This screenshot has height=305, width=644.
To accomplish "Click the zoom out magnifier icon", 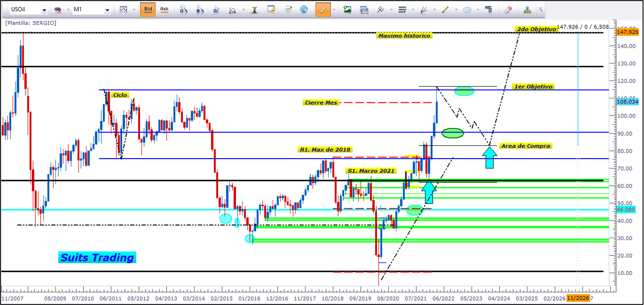I will pos(200,9).
